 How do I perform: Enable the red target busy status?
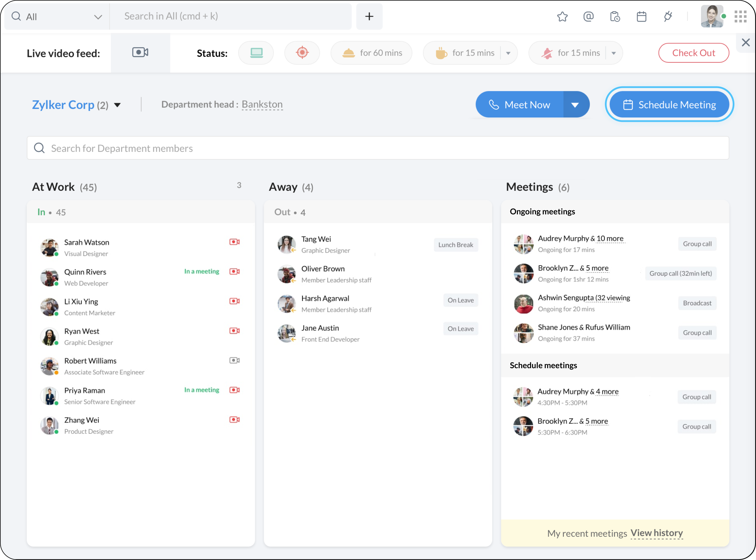click(302, 53)
